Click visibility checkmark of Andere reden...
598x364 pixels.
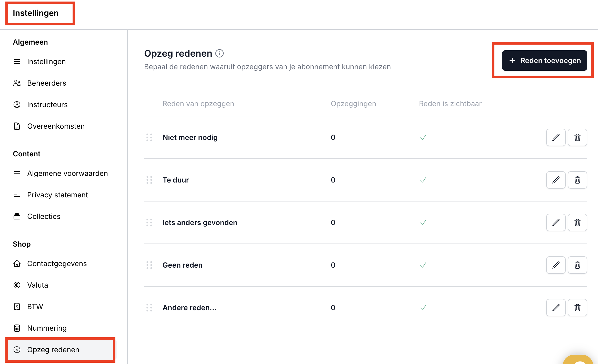(x=423, y=308)
